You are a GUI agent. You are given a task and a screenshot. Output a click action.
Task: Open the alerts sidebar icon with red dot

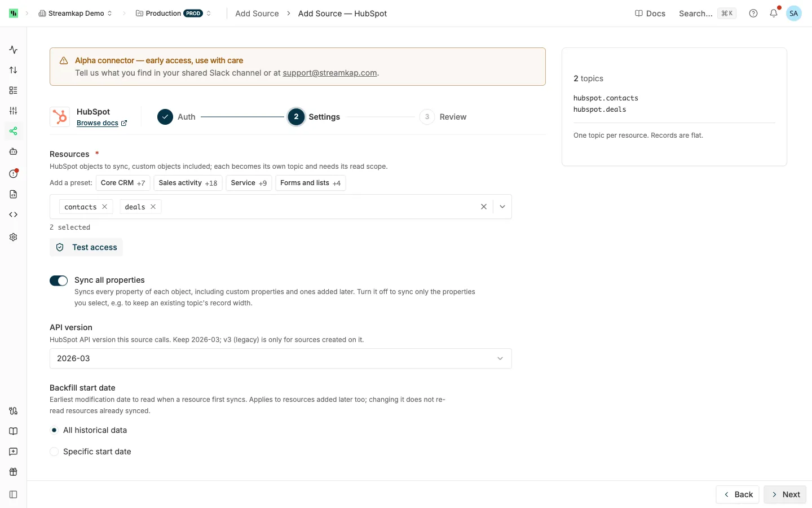tap(14, 173)
